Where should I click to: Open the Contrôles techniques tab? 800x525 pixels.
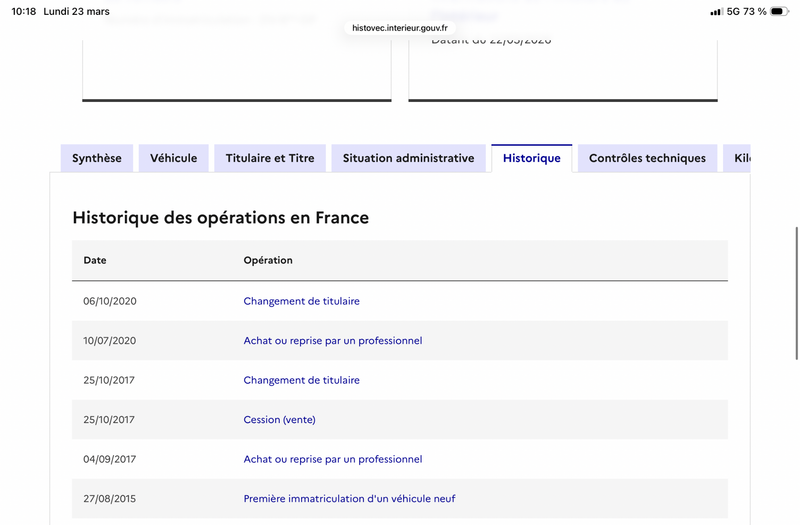[647, 158]
